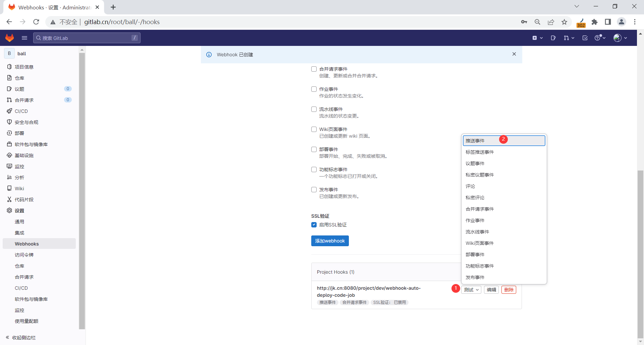Open the share page icon

coord(551,22)
